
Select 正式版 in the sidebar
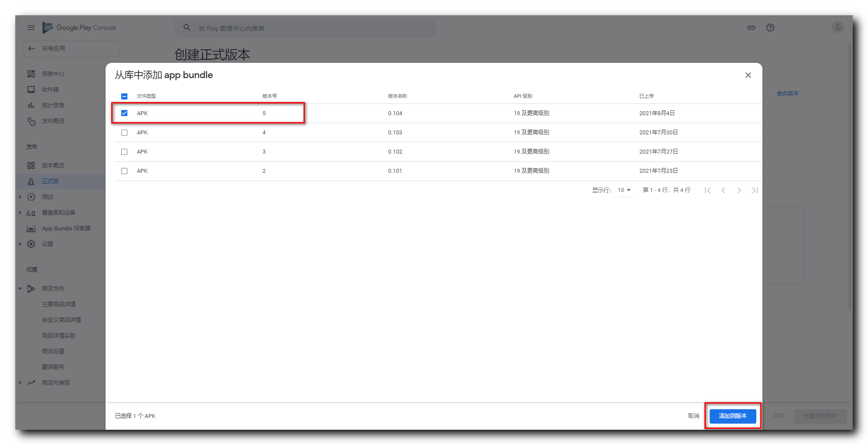pos(50,181)
